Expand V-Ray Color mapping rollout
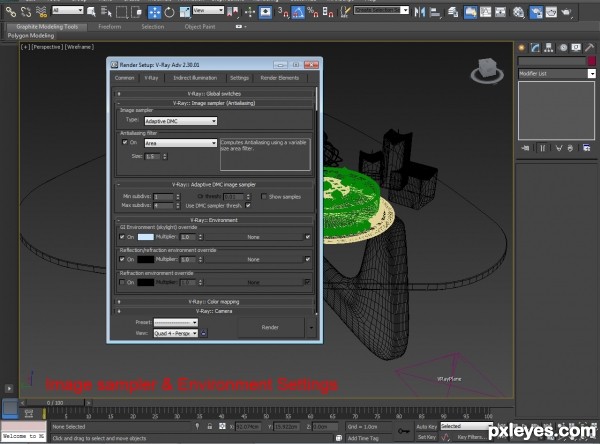This screenshot has width=600, height=444. (x=214, y=302)
